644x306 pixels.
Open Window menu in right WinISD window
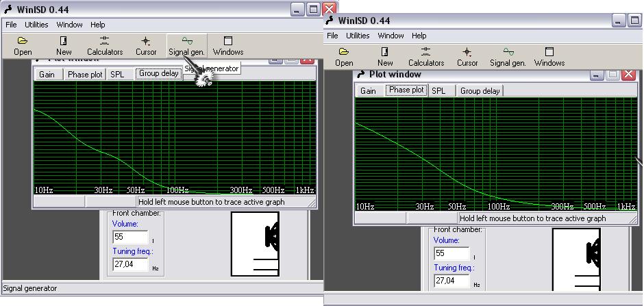click(391, 36)
